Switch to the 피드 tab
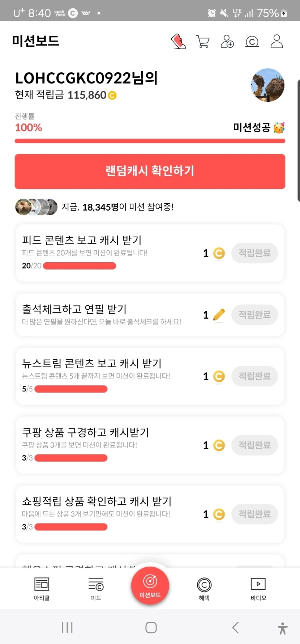The width and height of the screenshot is (300, 644). point(96,589)
